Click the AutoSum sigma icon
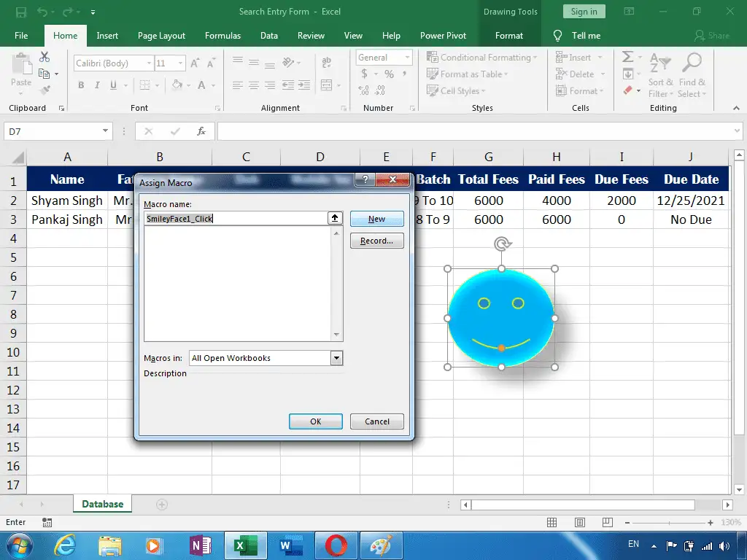This screenshot has width=747, height=560. [x=628, y=57]
